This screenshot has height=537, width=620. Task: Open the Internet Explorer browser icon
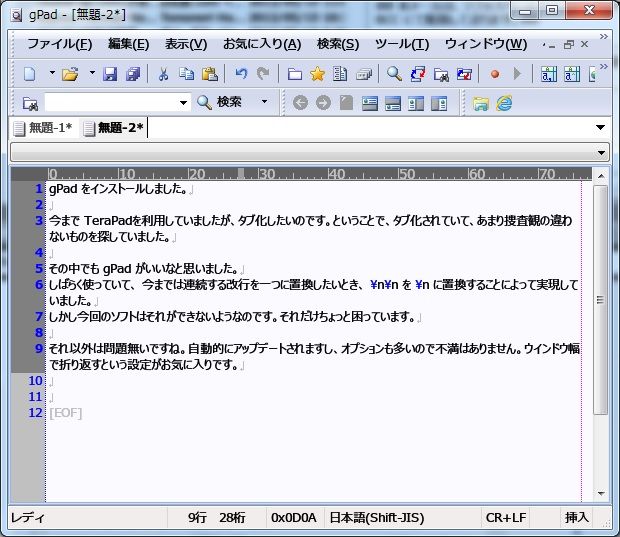[x=504, y=103]
